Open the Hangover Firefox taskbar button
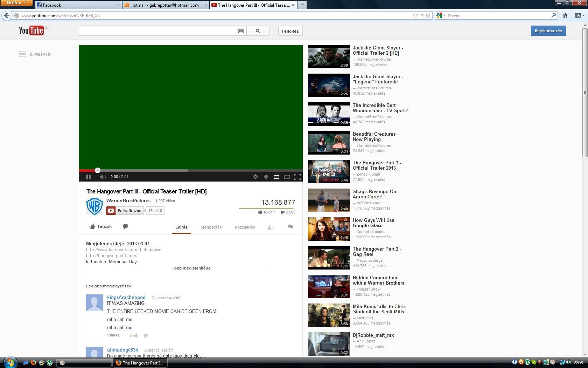588x368 pixels. pyautogui.click(x=140, y=363)
